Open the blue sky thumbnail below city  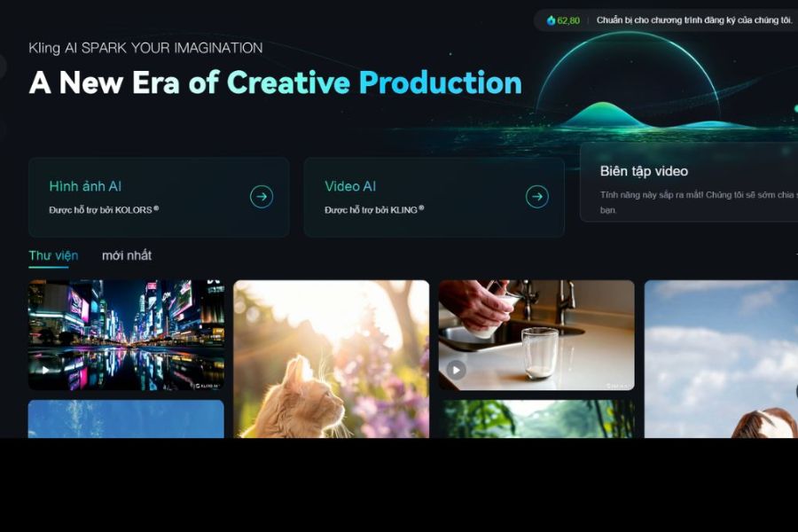tap(126, 419)
